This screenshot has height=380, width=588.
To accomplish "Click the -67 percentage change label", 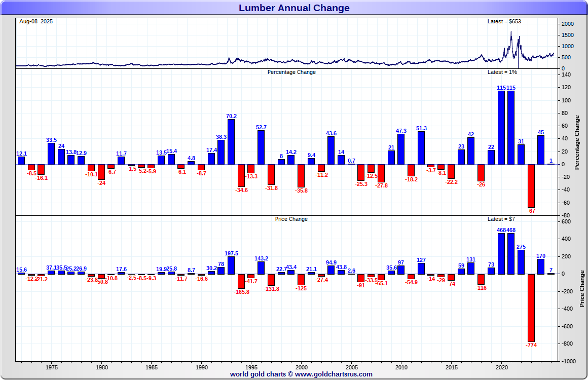I will tap(531, 211).
